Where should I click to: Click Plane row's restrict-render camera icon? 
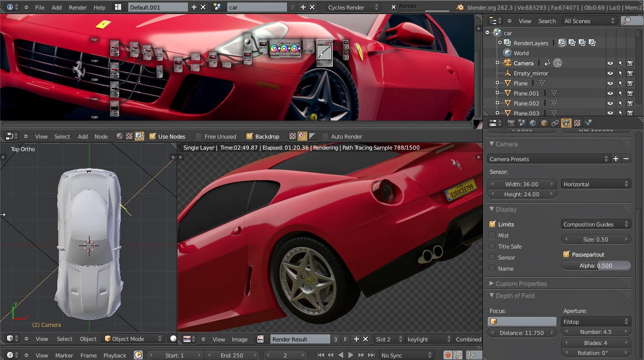[630, 83]
